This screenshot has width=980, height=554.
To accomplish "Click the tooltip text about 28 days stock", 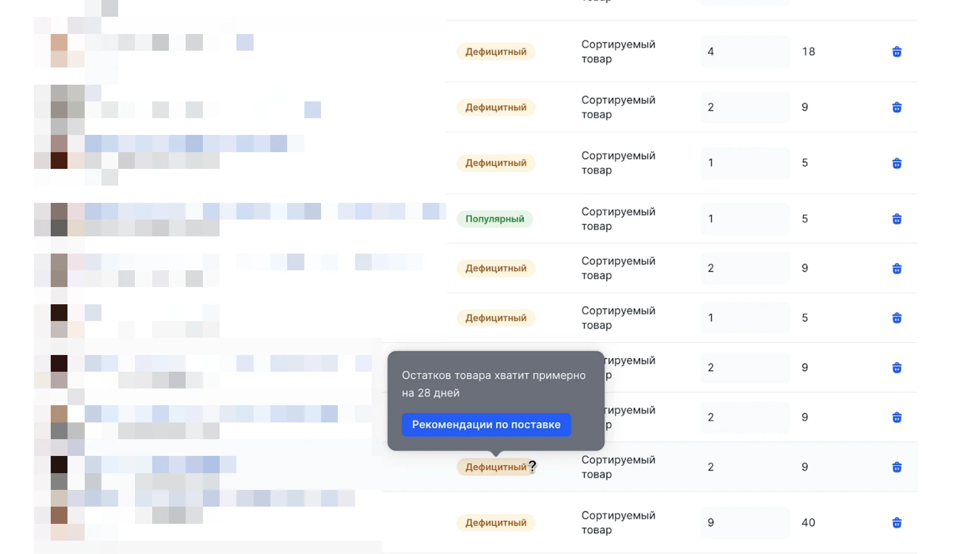I will [493, 384].
